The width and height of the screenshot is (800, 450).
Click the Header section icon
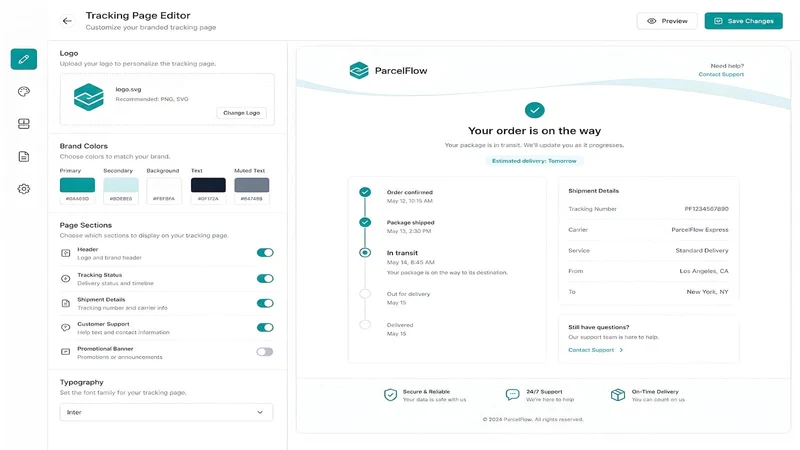[x=65, y=253]
